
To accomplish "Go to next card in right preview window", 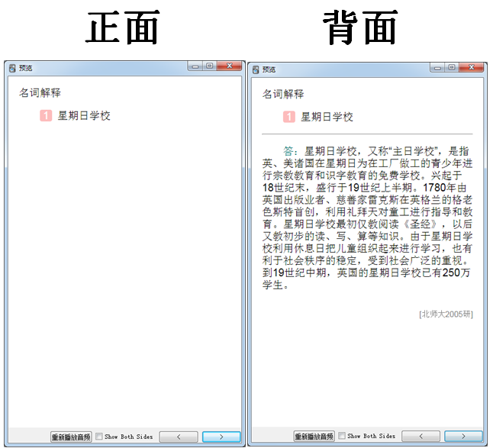I will (463, 436).
